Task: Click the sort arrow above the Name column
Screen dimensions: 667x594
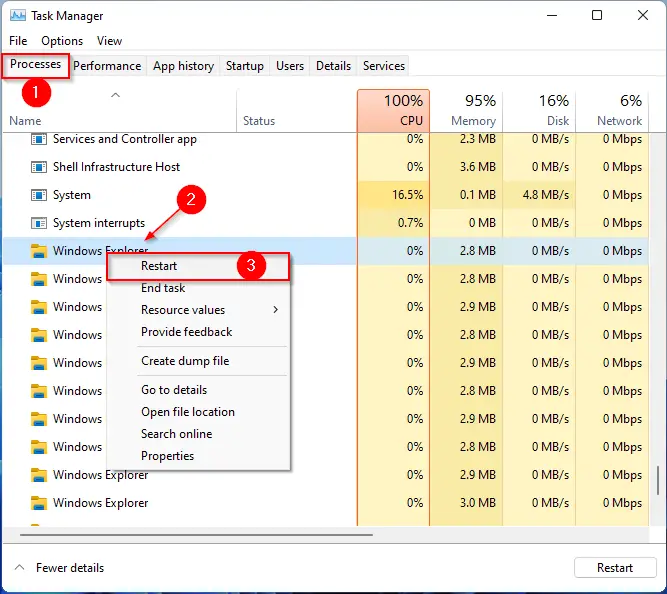Action: coord(115,95)
